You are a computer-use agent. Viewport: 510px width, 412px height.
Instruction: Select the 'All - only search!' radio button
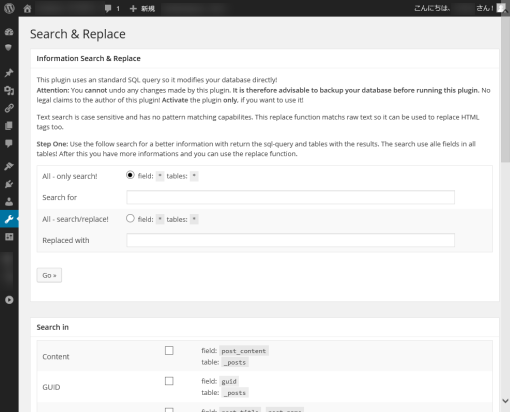(130, 175)
